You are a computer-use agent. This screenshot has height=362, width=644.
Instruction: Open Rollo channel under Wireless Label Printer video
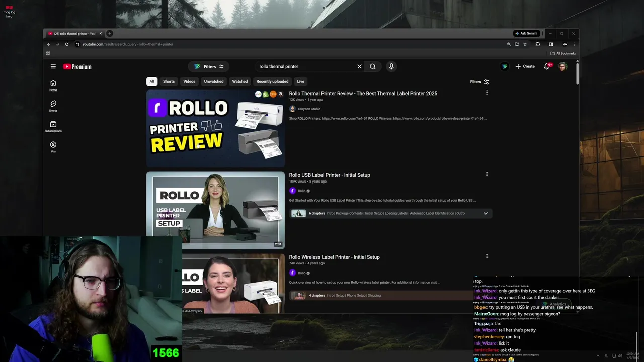[301, 273]
